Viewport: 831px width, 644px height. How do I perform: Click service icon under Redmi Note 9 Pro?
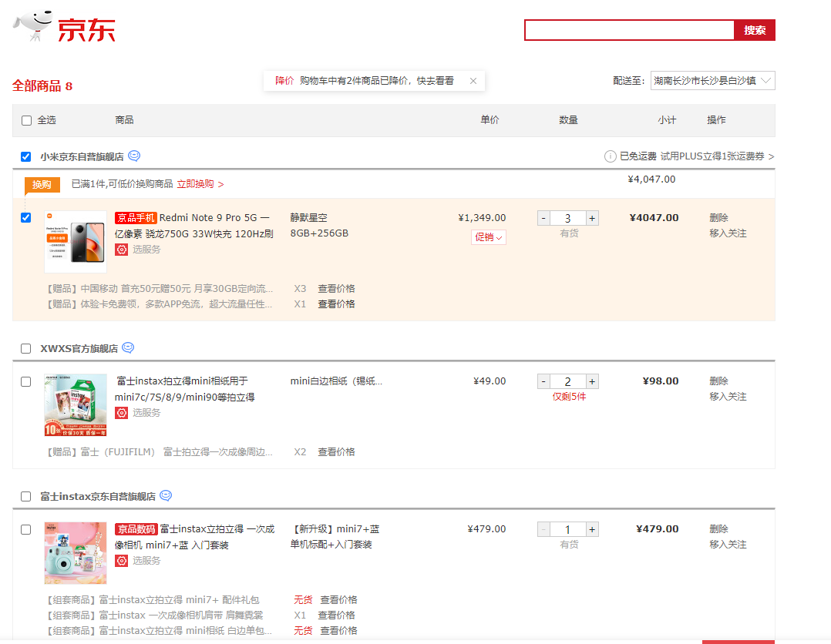tap(121, 250)
